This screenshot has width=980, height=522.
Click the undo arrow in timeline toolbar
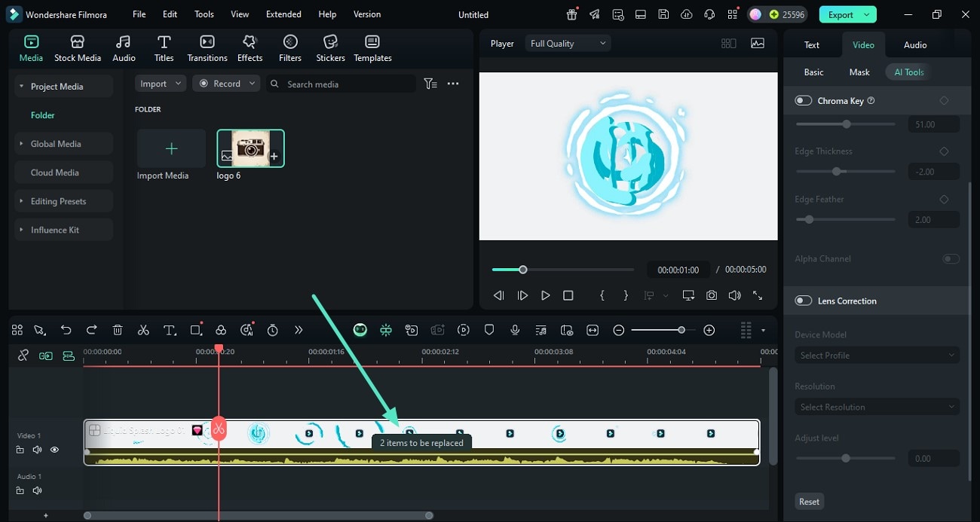(66, 330)
